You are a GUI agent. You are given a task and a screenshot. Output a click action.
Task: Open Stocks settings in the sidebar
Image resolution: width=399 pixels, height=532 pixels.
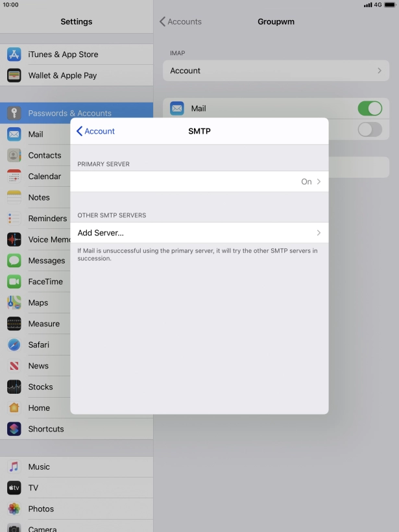pyautogui.click(x=40, y=387)
